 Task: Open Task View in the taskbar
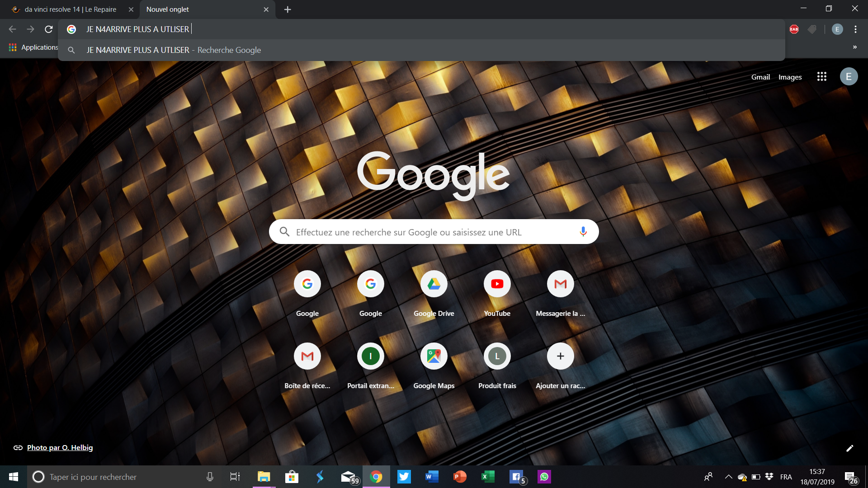click(235, 477)
